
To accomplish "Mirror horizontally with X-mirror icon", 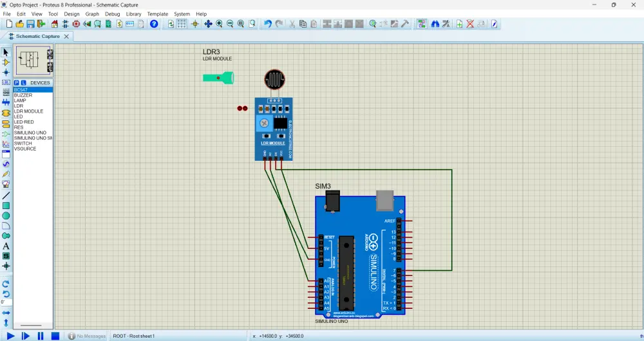I will coord(6,313).
